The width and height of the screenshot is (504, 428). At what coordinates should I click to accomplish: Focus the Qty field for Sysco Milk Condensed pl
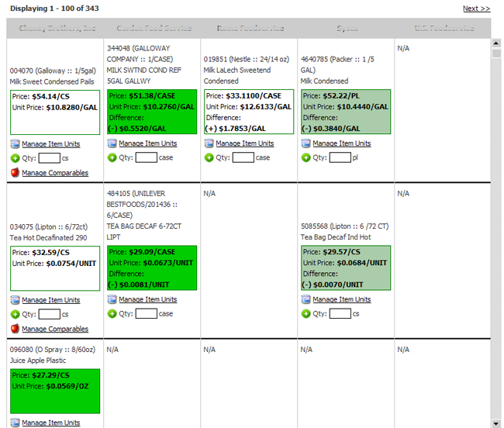(340, 157)
